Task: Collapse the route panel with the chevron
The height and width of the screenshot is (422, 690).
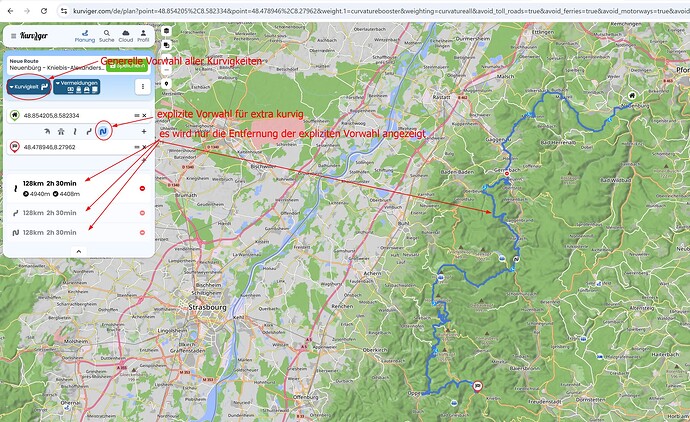Action: click(79, 251)
